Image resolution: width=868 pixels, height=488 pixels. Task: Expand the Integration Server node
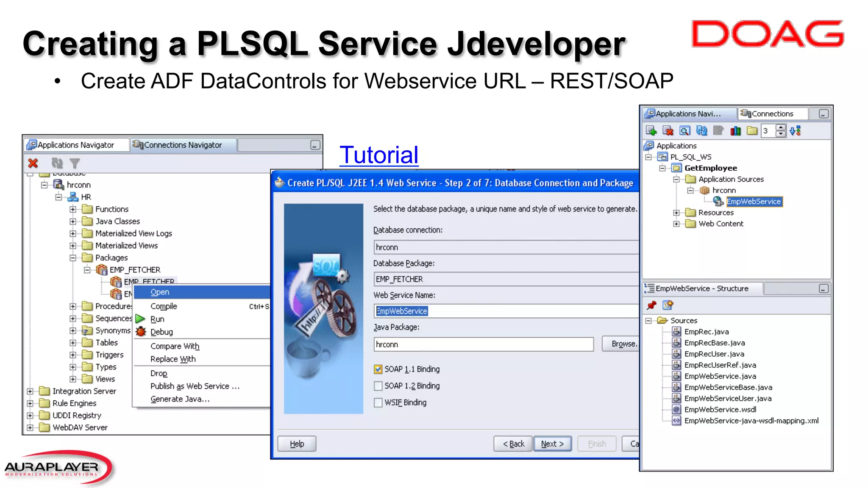(x=30, y=391)
